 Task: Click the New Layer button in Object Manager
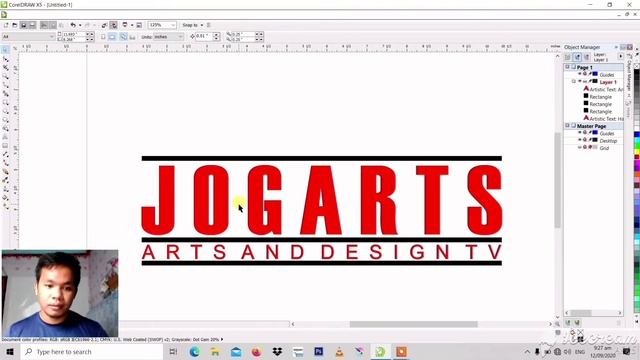[568, 323]
